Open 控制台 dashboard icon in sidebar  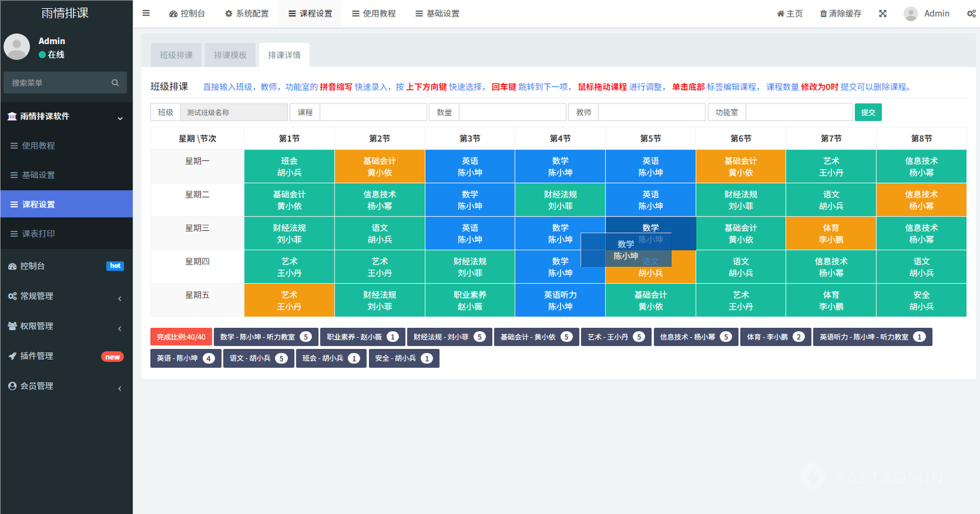click(13, 266)
